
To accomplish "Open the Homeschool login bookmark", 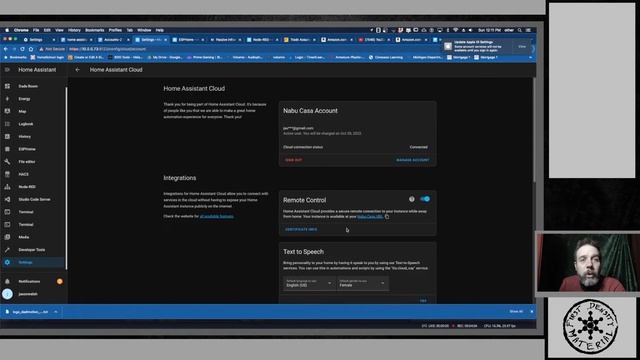I will click(x=47, y=58).
